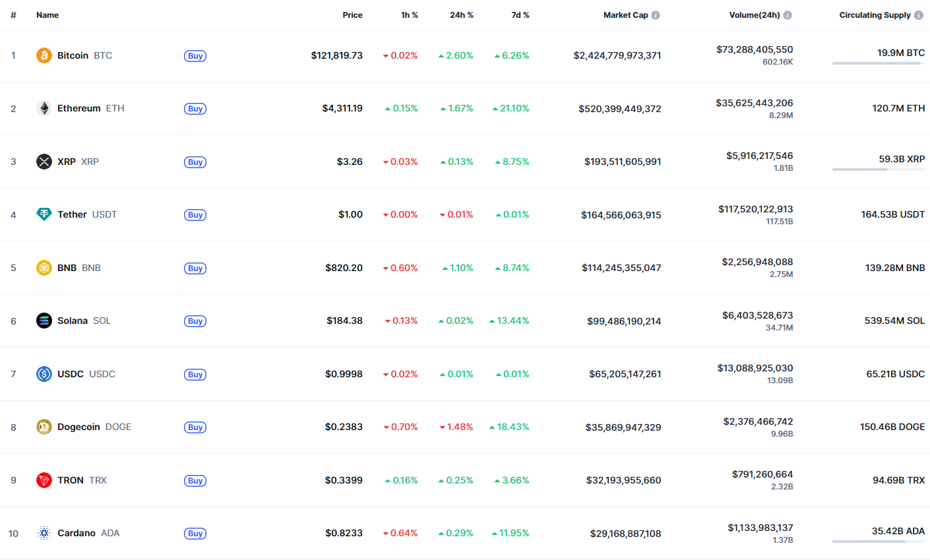Click Buy button for USDC
930x560 pixels.
195,375
